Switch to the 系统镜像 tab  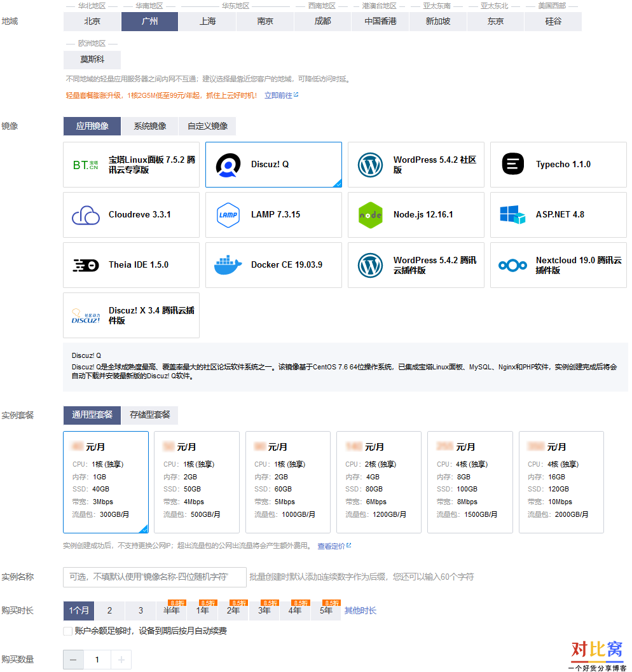(149, 126)
